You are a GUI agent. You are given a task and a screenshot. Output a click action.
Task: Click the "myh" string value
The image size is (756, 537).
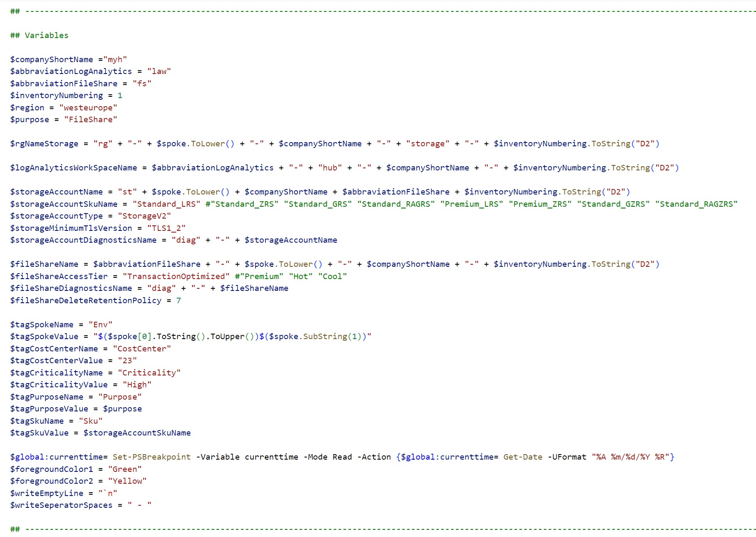pyautogui.click(x=115, y=60)
